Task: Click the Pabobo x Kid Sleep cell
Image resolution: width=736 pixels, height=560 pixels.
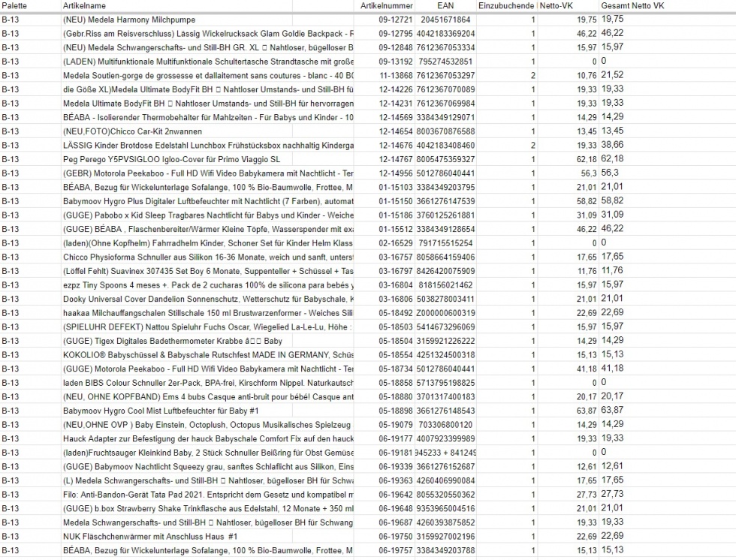Action: 207,215
